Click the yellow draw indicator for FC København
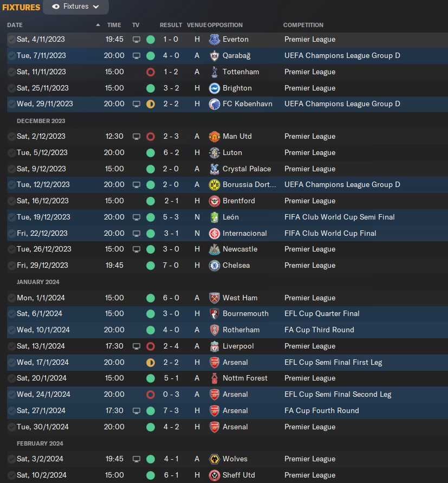Screen dimensions: 448x483 151,104
